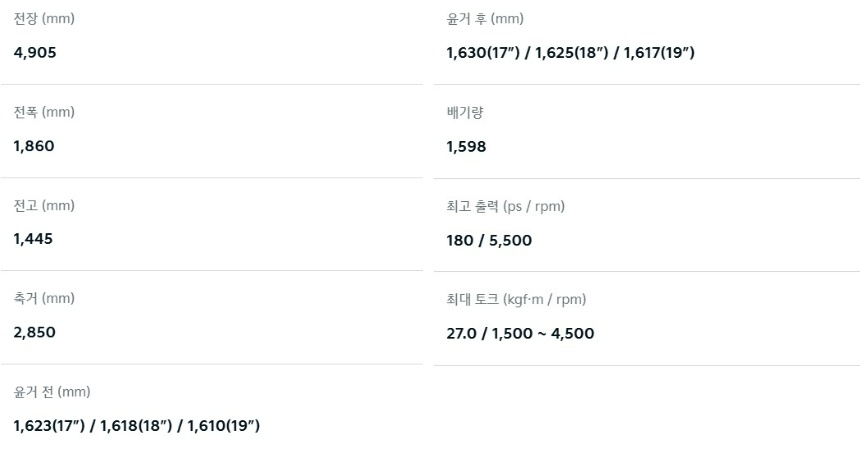Select the torque value 27.0 / 1,500 ~ 4,500
This screenshot has height=453, width=861.
520,334
